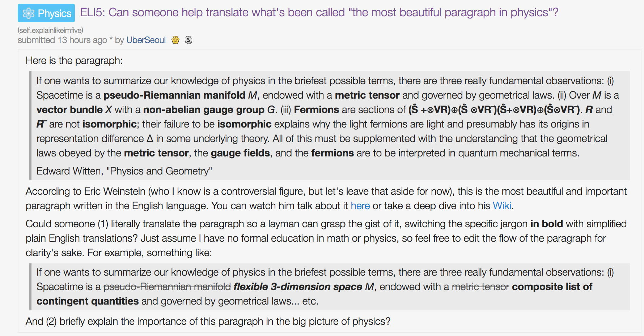Click the bold 'Fermions' word in quote
The image size is (644, 336).
coord(316,110)
